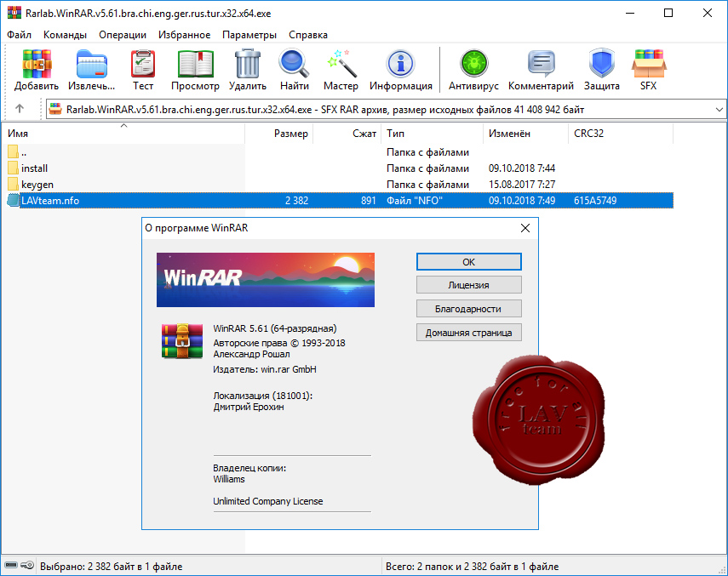
Task: Open the Избранное menu
Action: point(184,35)
